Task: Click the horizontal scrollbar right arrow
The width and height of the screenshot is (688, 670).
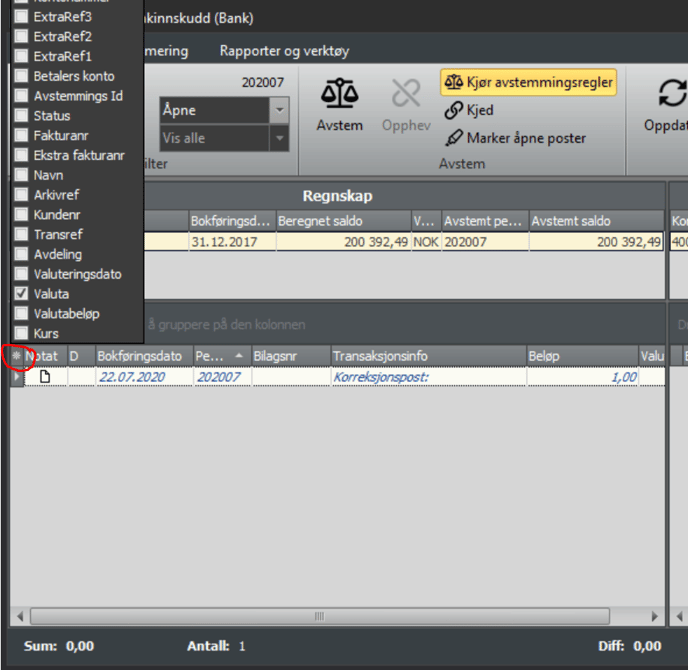Action: pyautogui.click(x=656, y=616)
